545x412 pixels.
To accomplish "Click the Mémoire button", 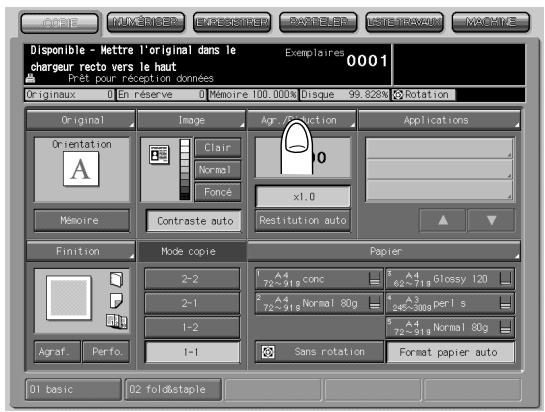I will [x=82, y=220].
